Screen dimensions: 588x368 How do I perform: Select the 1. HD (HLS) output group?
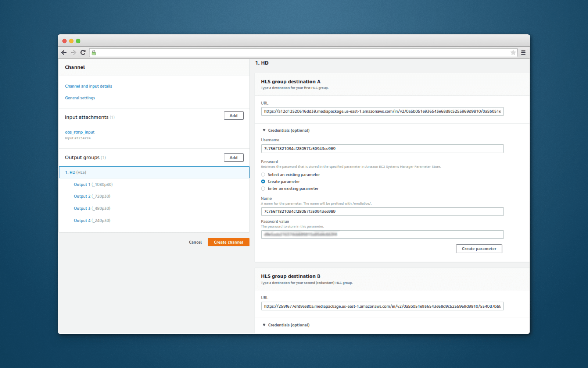click(x=154, y=172)
